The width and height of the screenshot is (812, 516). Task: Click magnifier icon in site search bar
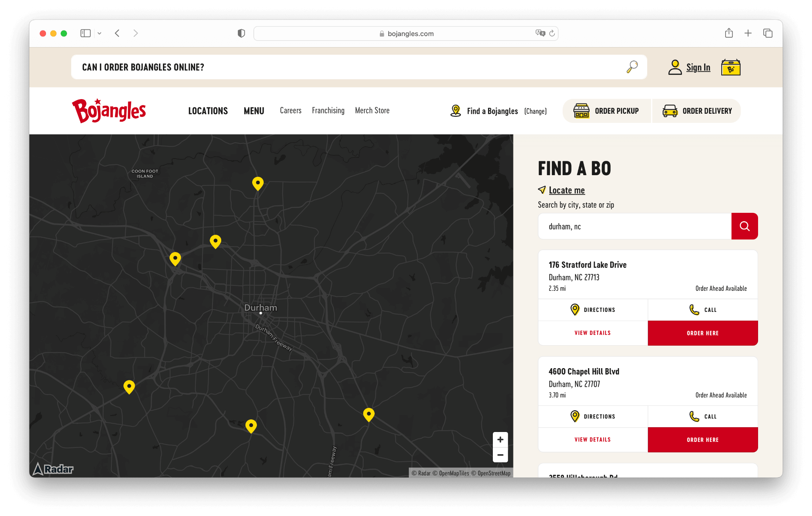click(632, 67)
